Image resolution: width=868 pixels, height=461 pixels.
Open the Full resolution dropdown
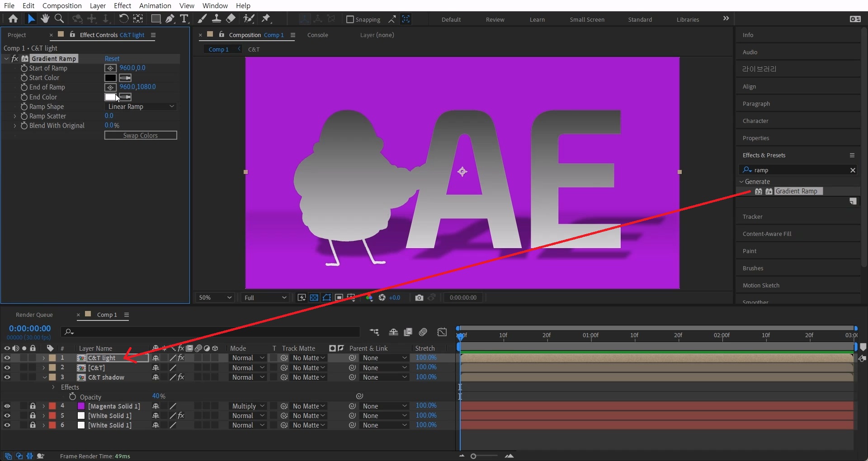pos(265,297)
